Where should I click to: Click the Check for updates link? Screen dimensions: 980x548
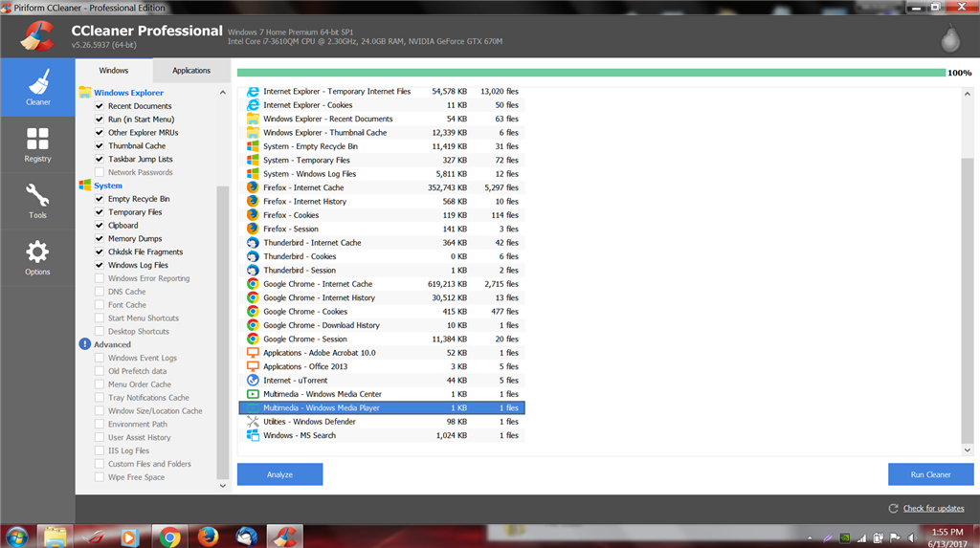933,508
